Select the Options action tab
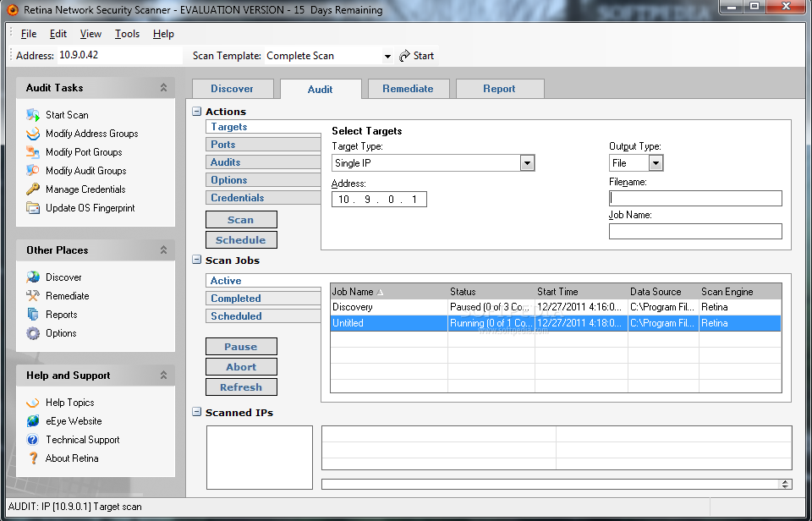 pos(263,179)
